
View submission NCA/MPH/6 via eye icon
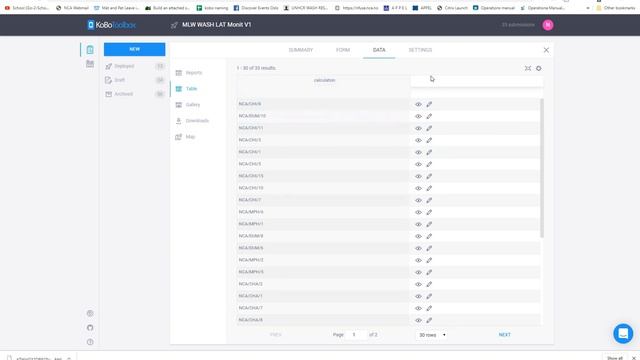click(x=418, y=212)
